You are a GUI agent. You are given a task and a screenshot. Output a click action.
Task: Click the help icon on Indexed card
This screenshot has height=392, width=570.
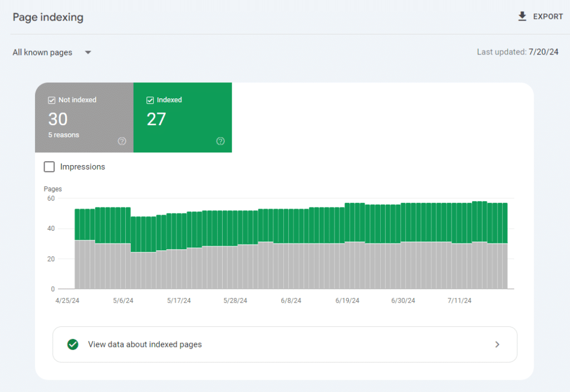coord(220,141)
